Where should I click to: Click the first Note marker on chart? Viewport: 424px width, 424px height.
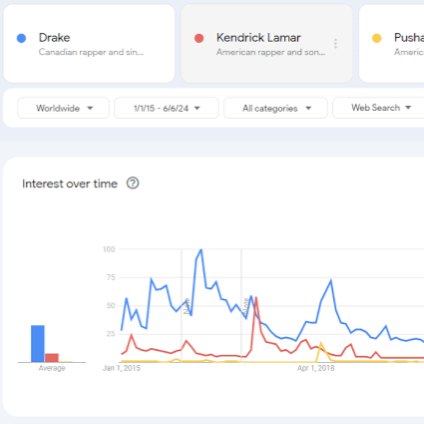point(187,306)
